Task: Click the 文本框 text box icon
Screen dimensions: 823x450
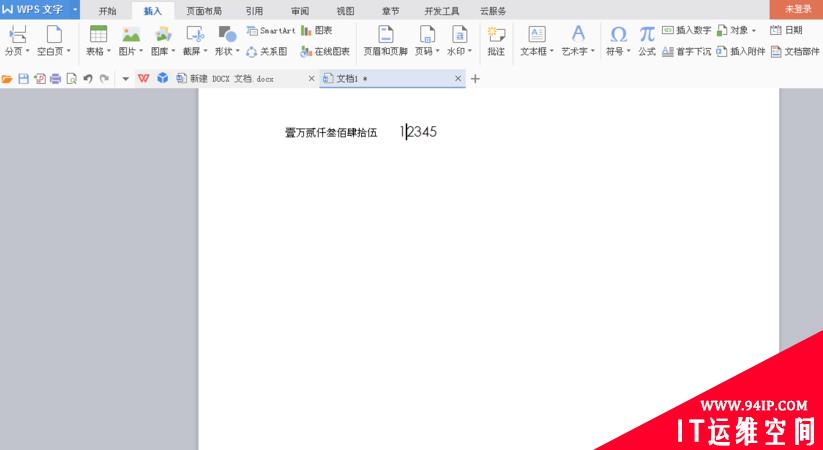Action: tap(537, 35)
